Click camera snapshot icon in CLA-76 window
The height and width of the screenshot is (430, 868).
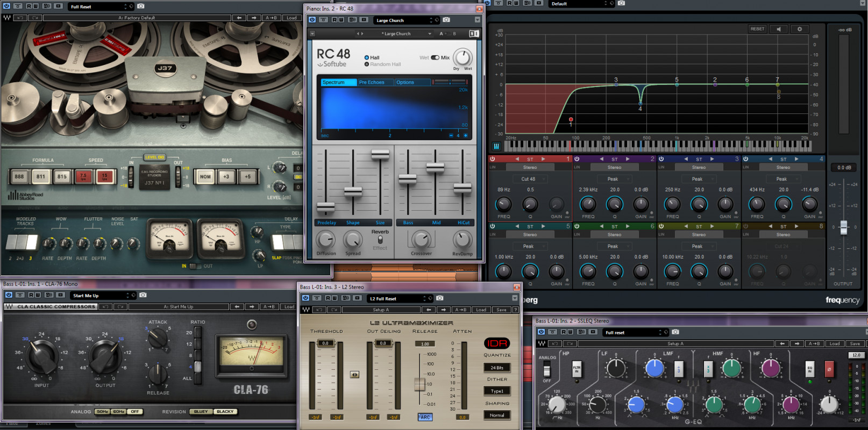tap(143, 295)
